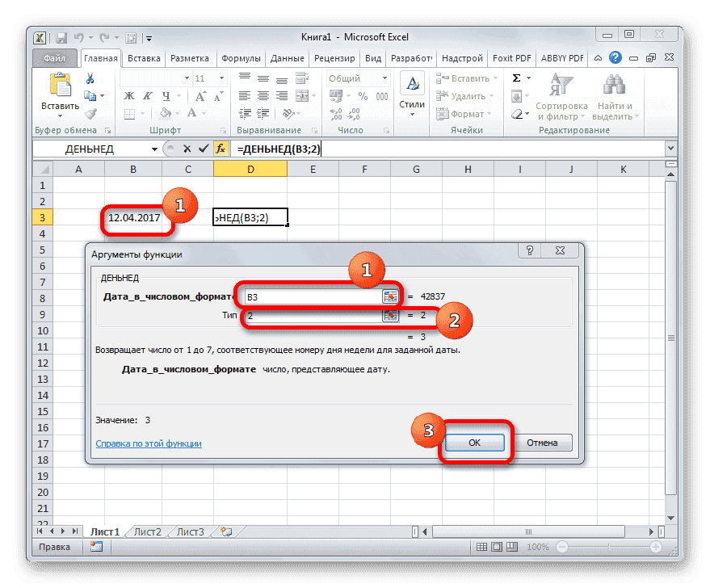Open the font size dropdown

pos(220,78)
